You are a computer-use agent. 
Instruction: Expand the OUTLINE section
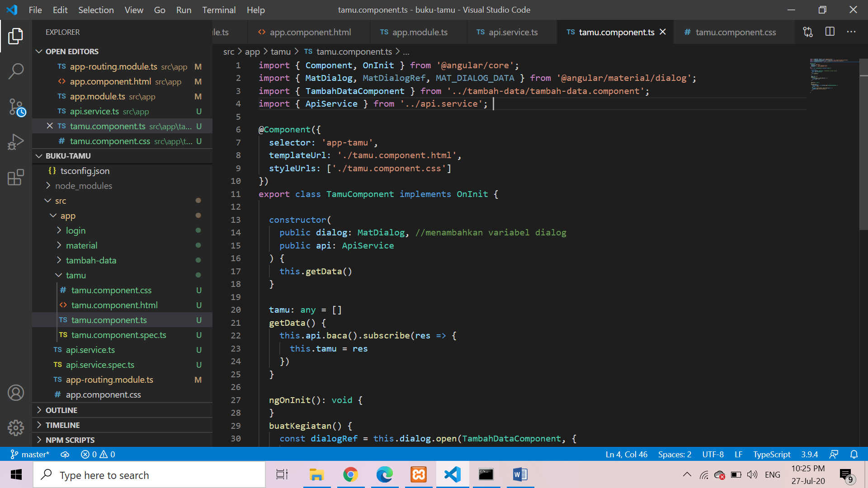tap(61, 410)
